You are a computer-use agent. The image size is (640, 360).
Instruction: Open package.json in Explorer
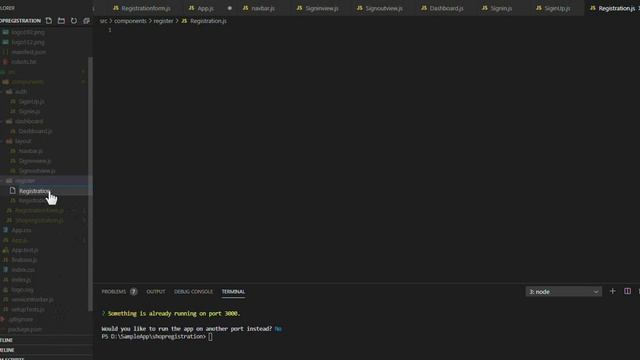click(x=24, y=329)
